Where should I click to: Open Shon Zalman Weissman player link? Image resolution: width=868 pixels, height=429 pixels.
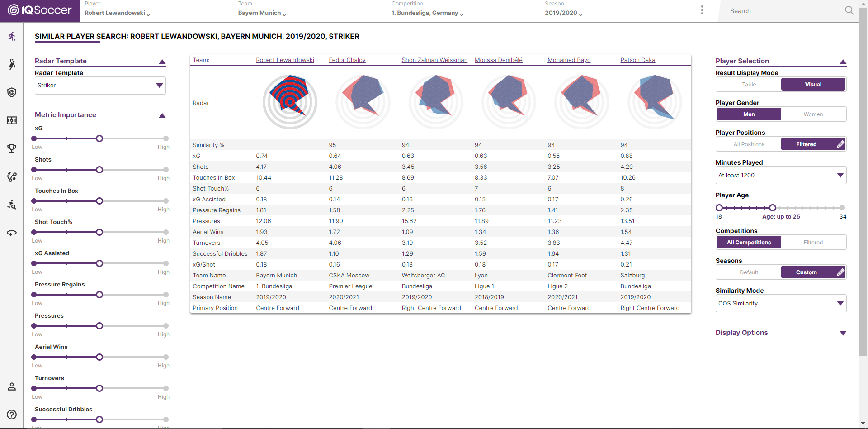pyautogui.click(x=434, y=60)
